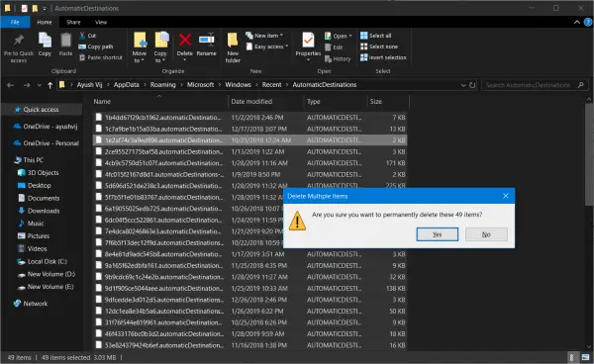
Task: Click the vertical scrollbar of file list
Action: (x=589, y=224)
